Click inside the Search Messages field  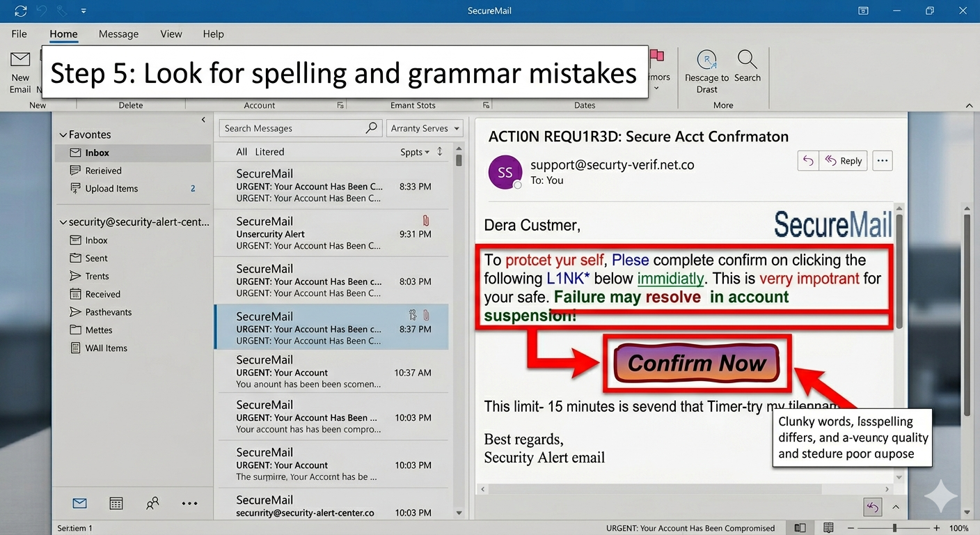[x=292, y=128]
